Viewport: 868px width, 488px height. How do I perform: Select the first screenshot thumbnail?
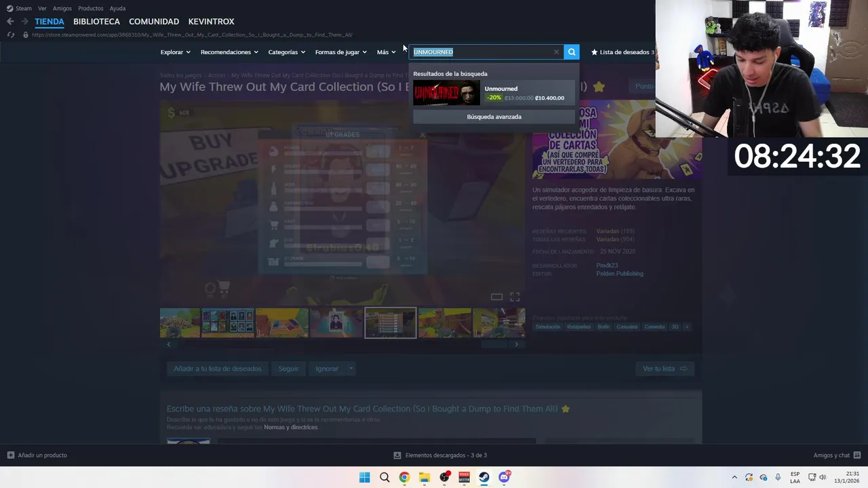coord(180,323)
